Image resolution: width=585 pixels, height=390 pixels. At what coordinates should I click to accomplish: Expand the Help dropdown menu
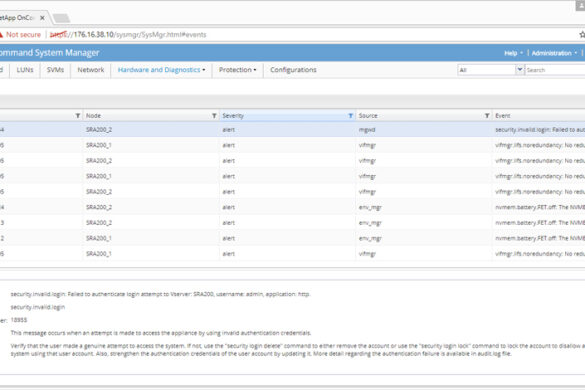click(x=513, y=53)
